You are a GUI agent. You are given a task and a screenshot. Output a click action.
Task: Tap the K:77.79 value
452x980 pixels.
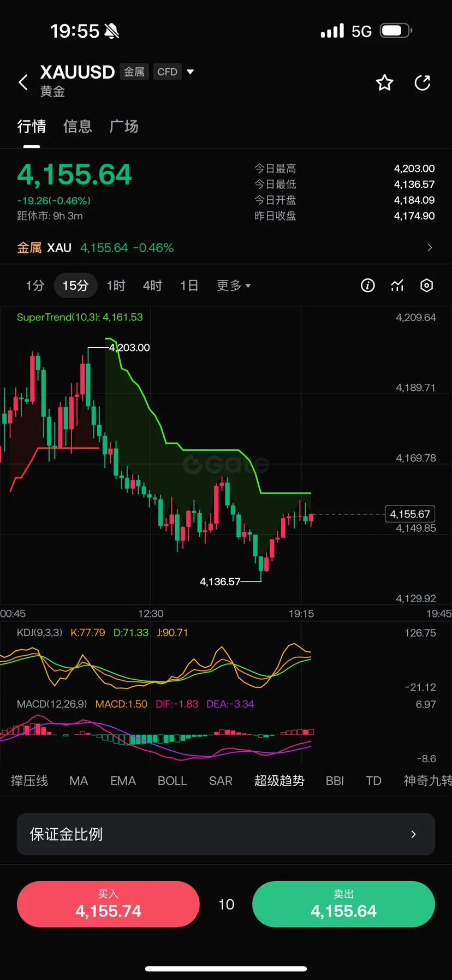pos(88,633)
